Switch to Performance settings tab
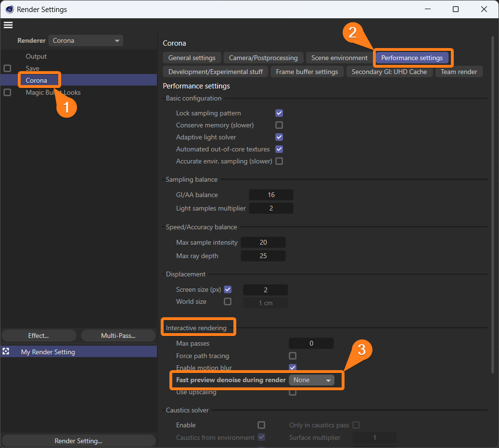The width and height of the screenshot is (499, 448). click(x=412, y=58)
